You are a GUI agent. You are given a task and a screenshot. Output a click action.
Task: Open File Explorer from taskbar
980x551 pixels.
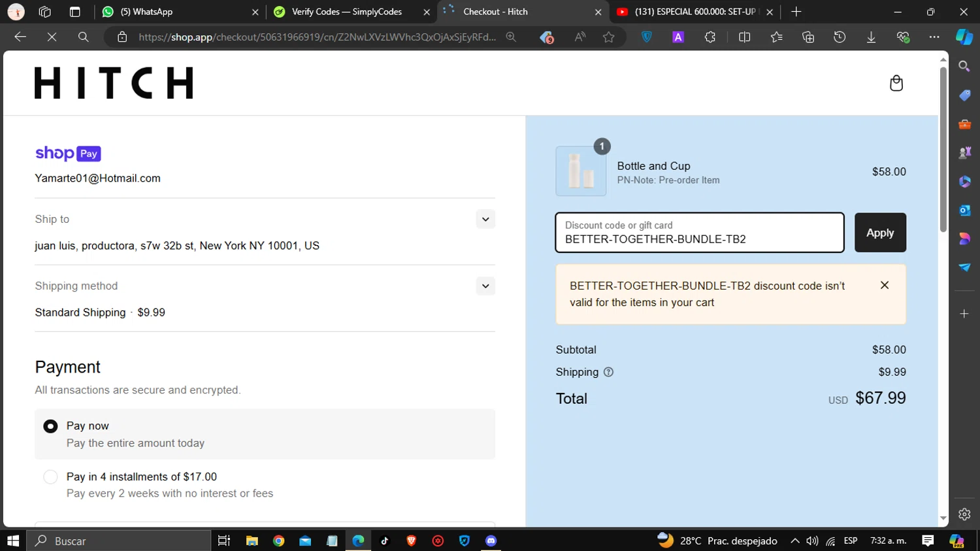click(x=252, y=541)
